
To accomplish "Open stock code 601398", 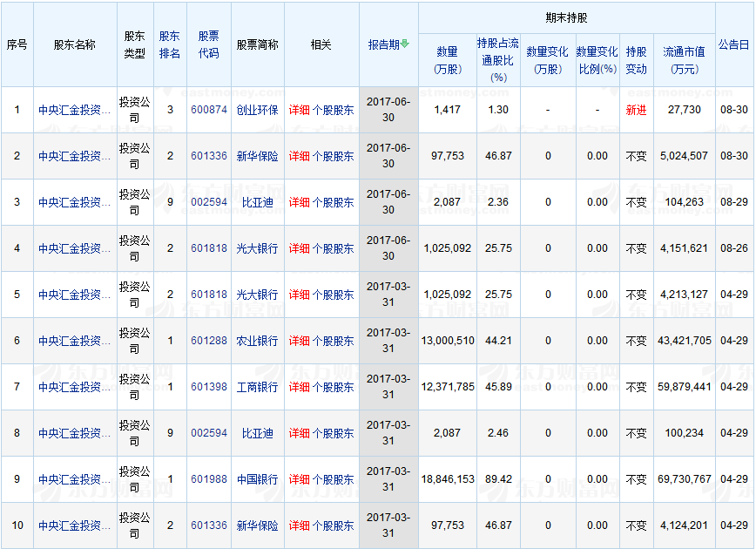I will [x=209, y=387].
